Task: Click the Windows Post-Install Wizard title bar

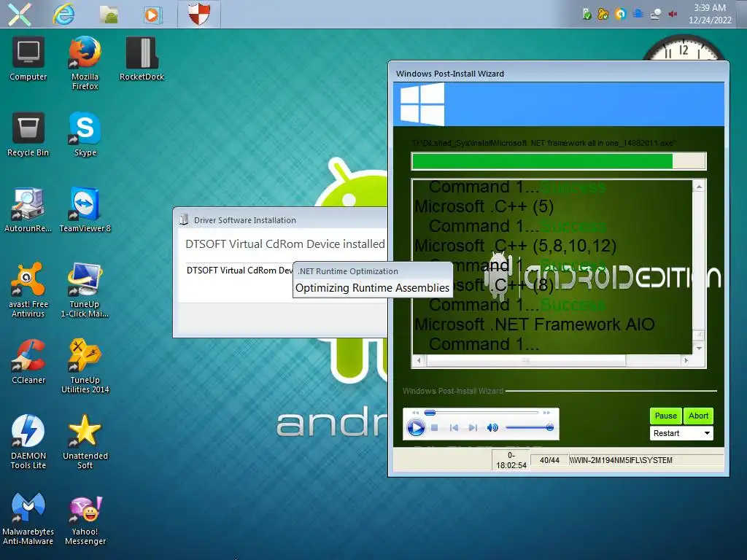Action: pos(558,74)
